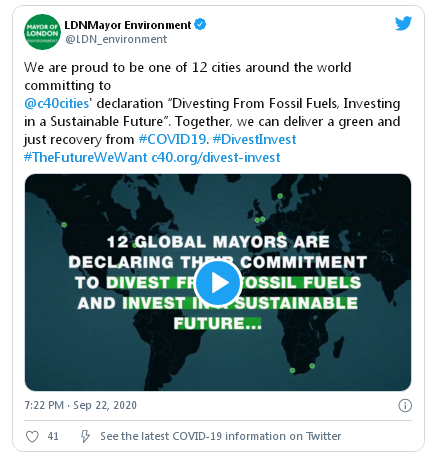Image resolution: width=444 pixels, height=456 pixels.
Task: Click the Twitter bird logo
Action: 403,23
